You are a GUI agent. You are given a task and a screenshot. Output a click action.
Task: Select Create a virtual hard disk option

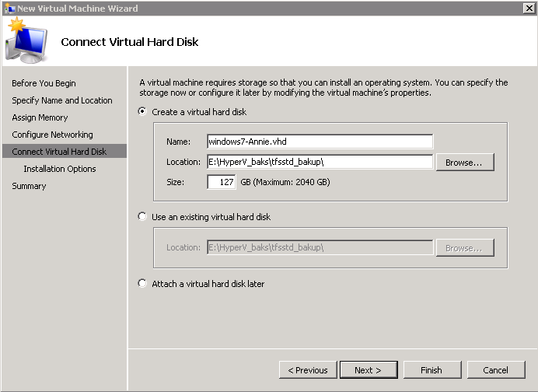click(142, 112)
